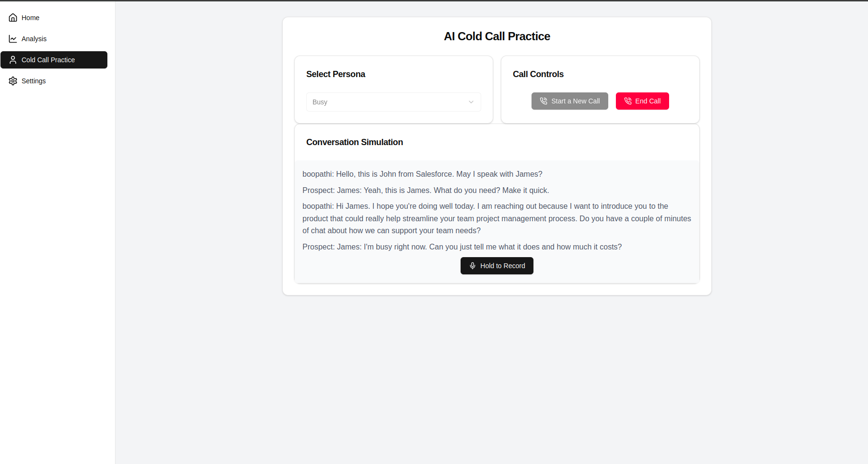868x464 pixels.
Task: Open the Home menu item
Action: pyautogui.click(x=54, y=18)
